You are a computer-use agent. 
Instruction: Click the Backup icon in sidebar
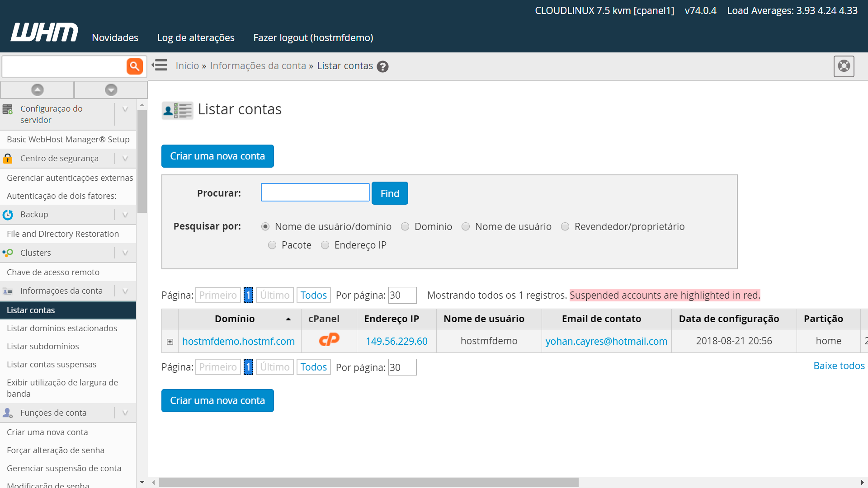[x=8, y=215]
